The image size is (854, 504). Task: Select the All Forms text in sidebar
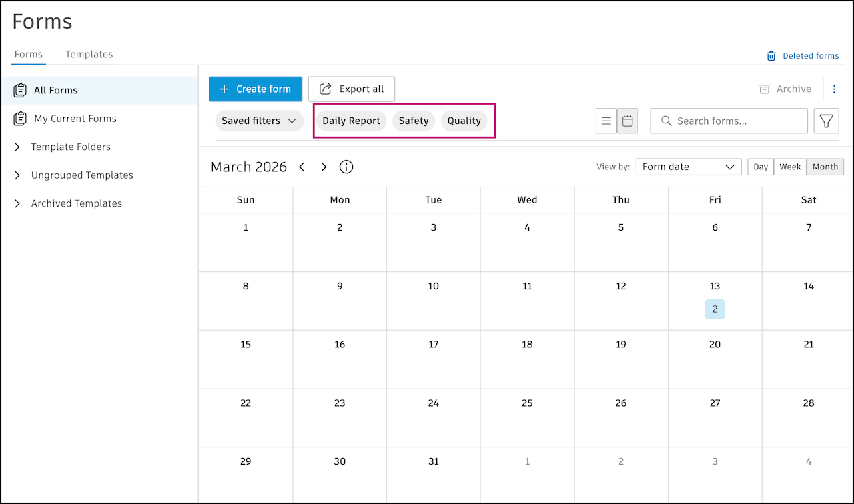tap(56, 90)
